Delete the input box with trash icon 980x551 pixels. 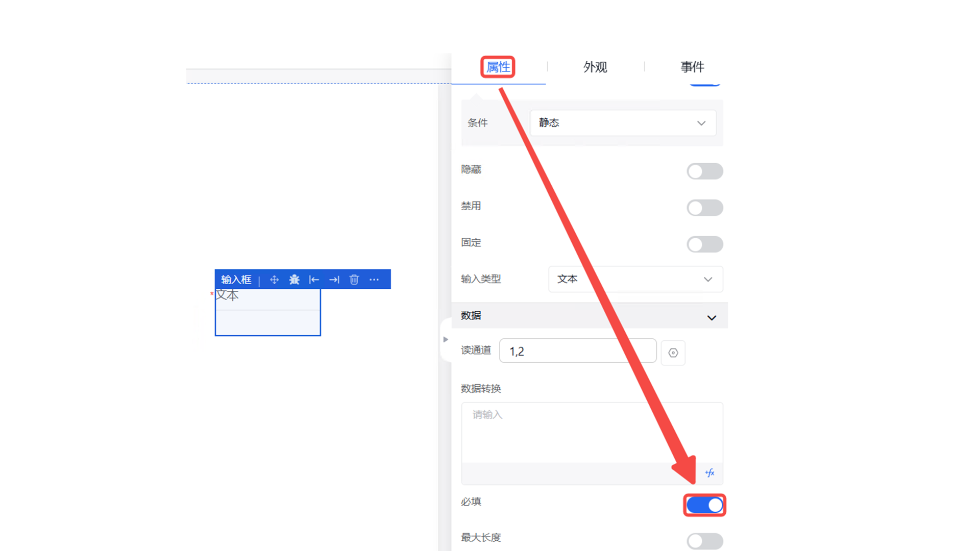pos(354,280)
